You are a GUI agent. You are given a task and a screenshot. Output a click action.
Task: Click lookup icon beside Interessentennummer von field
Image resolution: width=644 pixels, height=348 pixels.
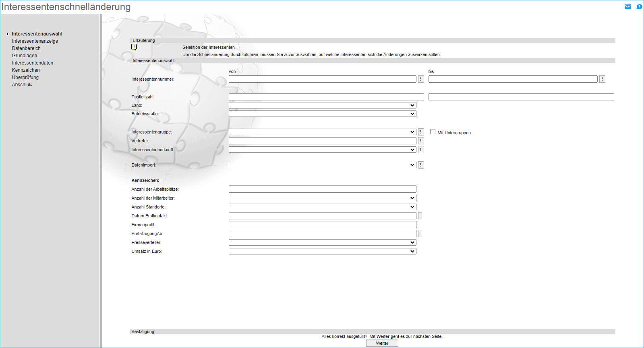point(421,79)
